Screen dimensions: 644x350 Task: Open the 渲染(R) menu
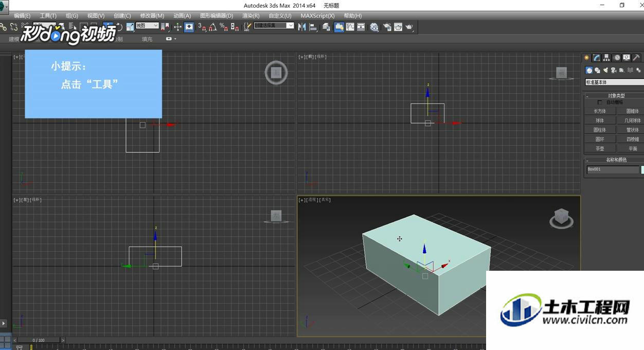click(251, 16)
